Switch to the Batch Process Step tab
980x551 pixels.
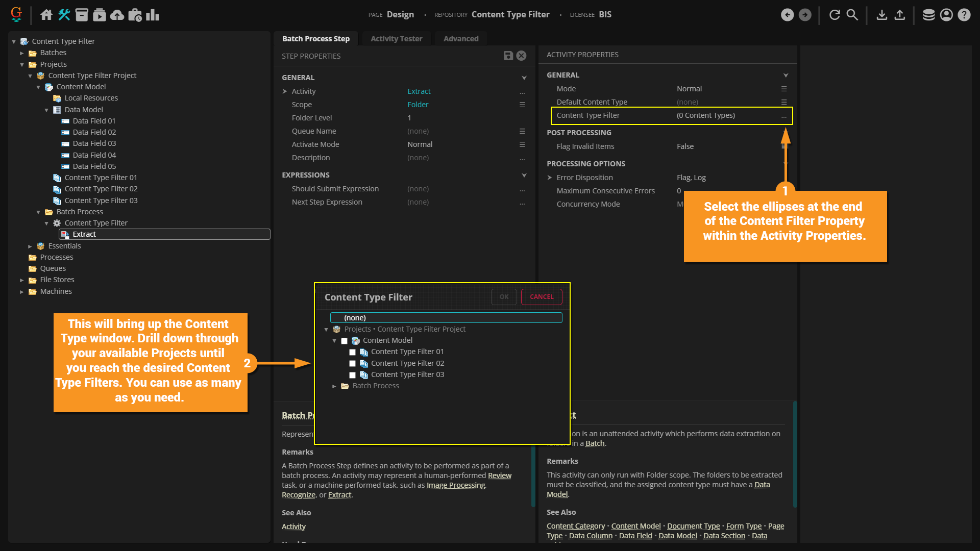tap(316, 39)
